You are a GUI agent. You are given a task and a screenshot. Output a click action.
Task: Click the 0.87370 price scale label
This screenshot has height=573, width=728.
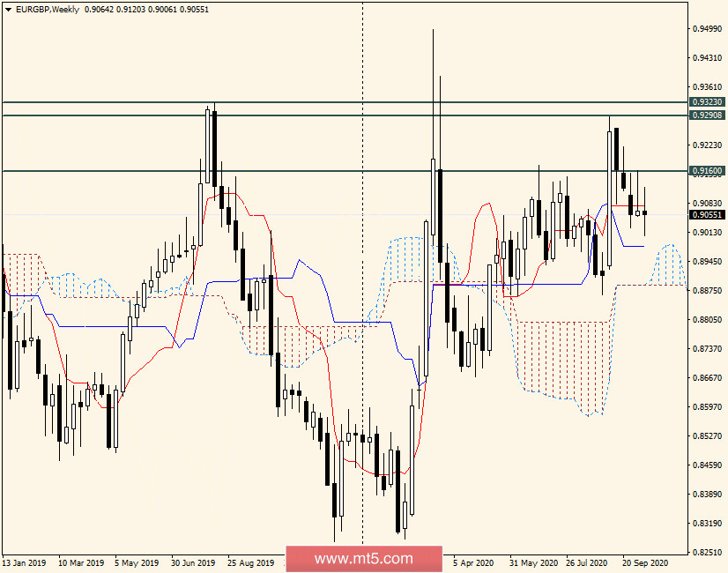pos(708,349)
